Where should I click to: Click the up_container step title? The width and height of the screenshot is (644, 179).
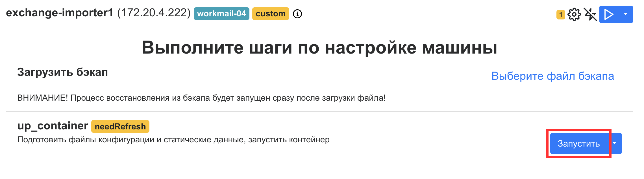(x=53, y=126)
